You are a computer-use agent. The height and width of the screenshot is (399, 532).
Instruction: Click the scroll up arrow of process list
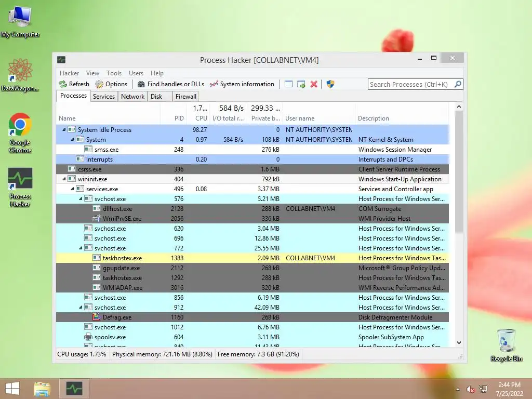pos(459,107)
